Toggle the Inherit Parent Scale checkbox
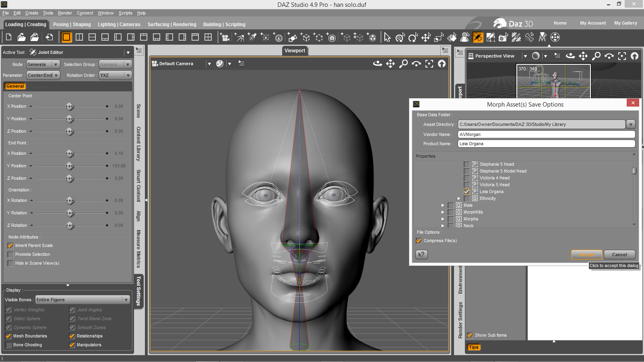Viewport: 644px width, 362px height. click(10, 245)
